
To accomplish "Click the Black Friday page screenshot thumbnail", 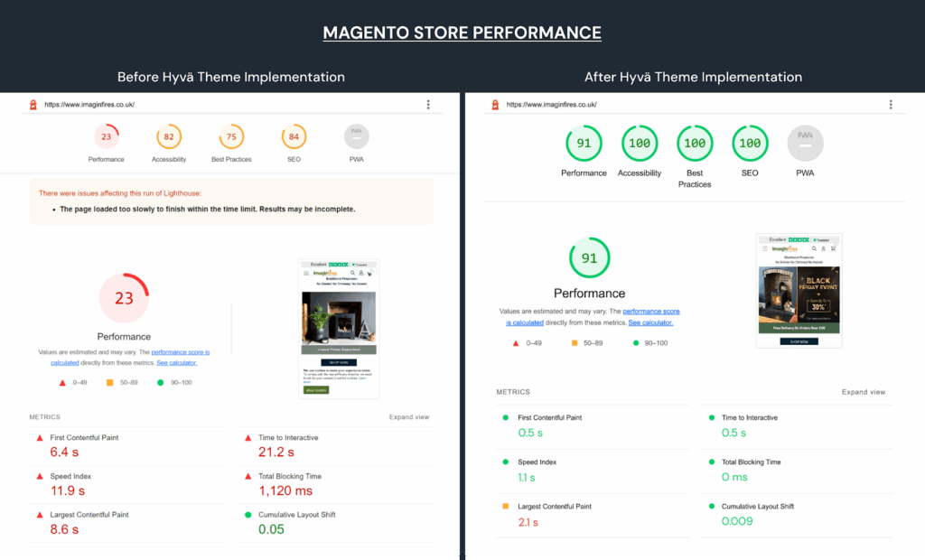I will [799, 290].
